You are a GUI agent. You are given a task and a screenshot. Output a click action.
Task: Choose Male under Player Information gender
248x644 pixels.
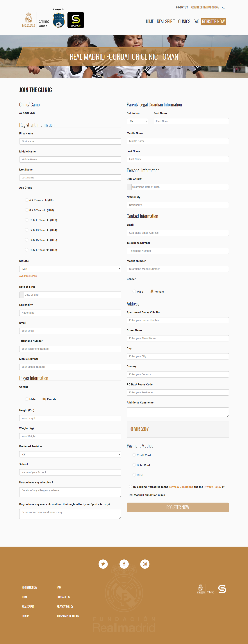26,399
